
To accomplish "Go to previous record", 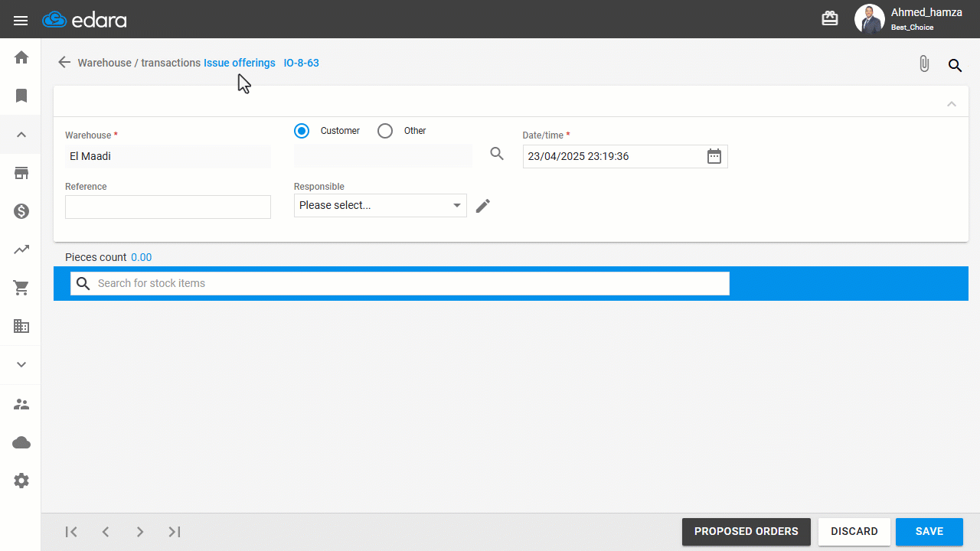I will point(106,532).
